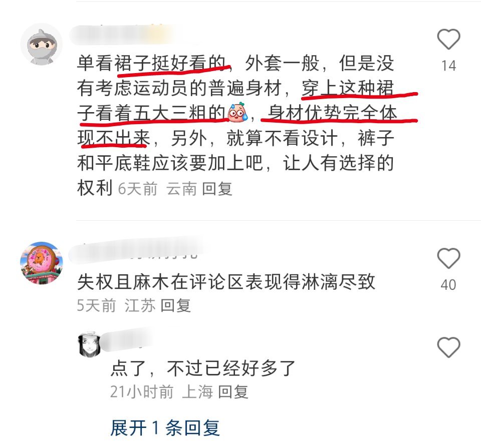The image size is (481, 448).
Task: Like the comment with 14 likes
Action: pos(448,39)
